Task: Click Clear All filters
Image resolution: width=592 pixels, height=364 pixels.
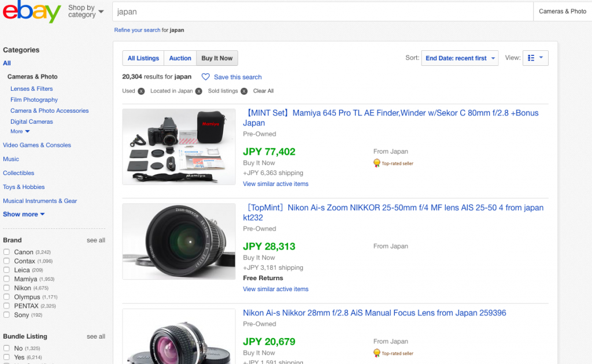Action: 263,91
